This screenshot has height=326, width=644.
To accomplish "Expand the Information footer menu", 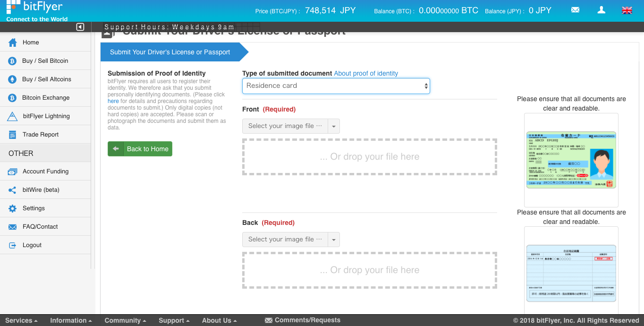I will click(71, 320).
